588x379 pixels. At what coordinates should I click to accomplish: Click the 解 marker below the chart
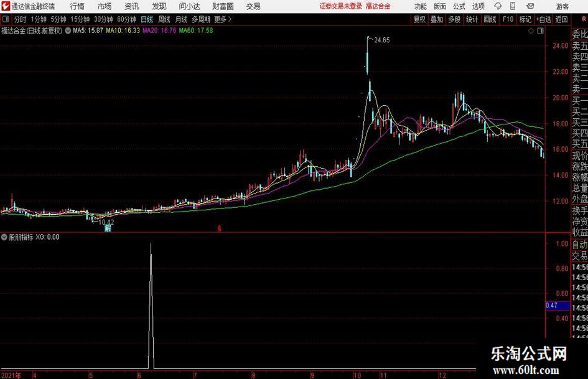(108, 228)
